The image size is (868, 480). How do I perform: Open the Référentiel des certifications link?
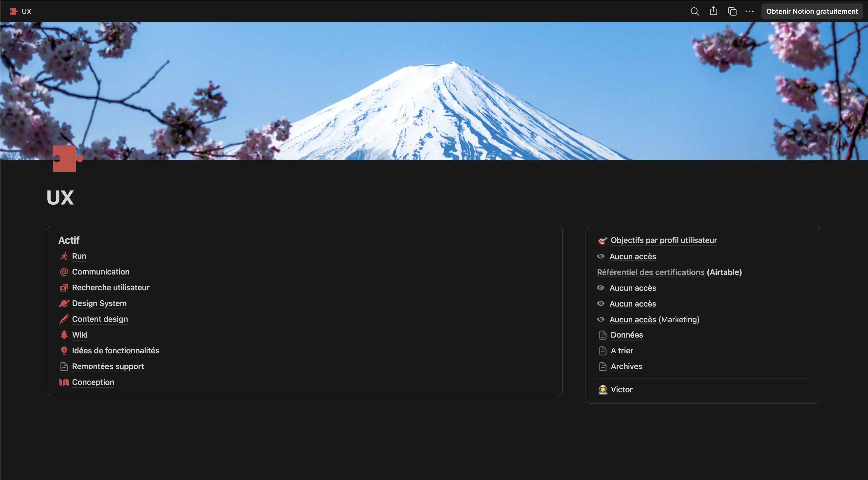[650, 272]
